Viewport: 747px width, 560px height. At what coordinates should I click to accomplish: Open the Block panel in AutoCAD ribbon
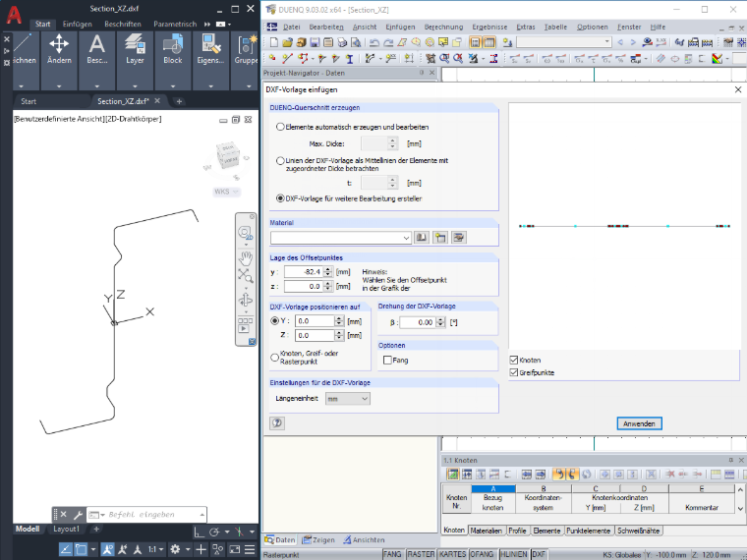172,49
